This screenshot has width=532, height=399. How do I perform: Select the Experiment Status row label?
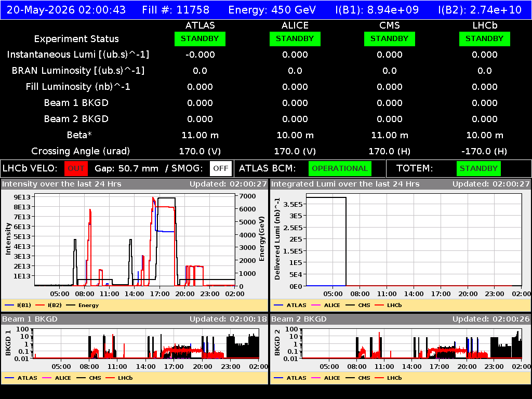click(76, 38)
